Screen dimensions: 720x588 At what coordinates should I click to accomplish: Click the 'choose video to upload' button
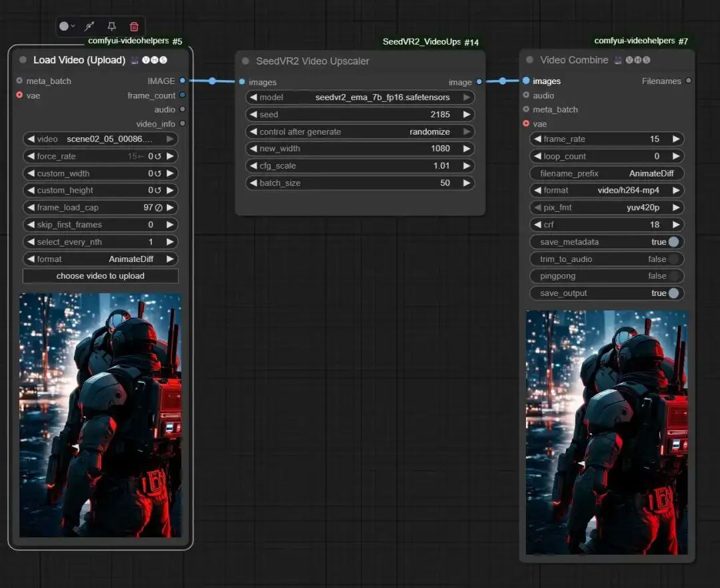point(101,276)
